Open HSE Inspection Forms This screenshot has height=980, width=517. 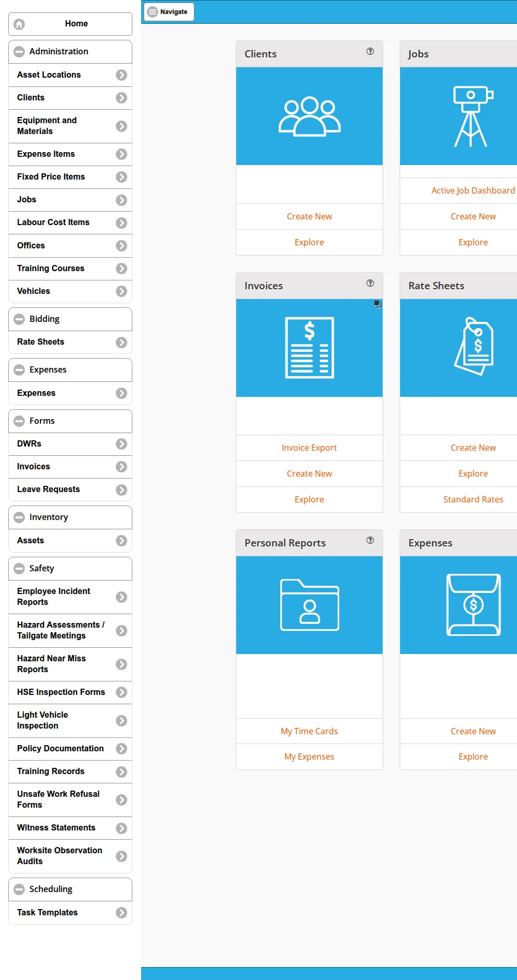[70, 692]
